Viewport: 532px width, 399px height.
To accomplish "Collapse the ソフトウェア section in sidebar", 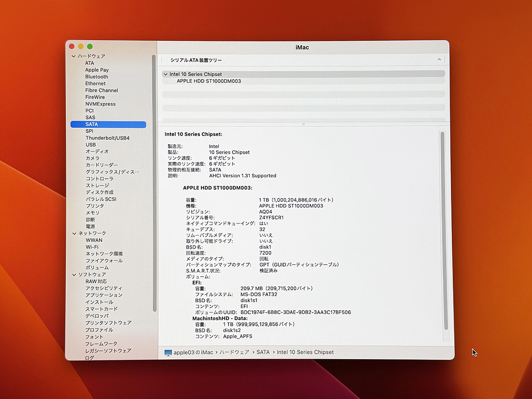I will [x=74, y=274].
